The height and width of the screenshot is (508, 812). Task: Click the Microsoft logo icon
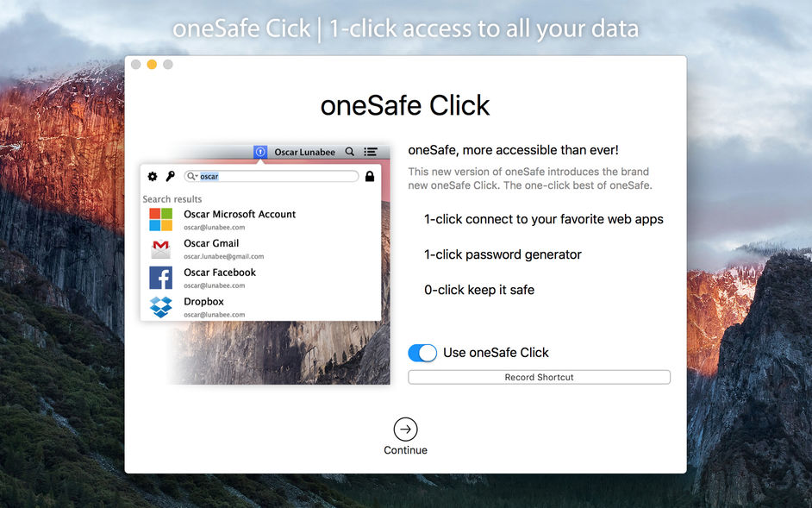pos(160,219)
